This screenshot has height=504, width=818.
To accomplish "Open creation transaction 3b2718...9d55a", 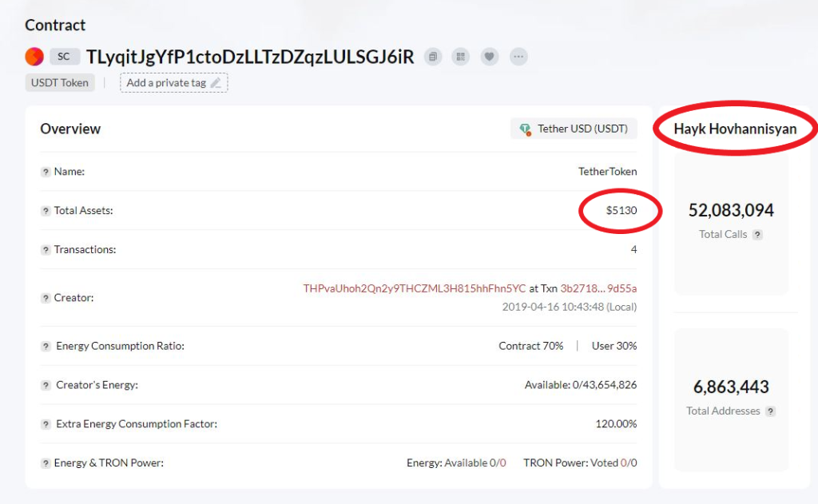I will click(x=598, y=288).
